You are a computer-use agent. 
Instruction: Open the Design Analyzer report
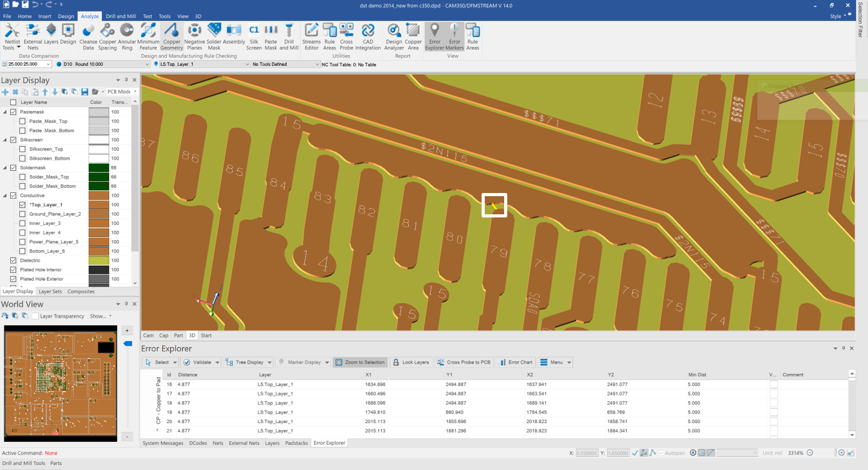pyautogui.click(x=394, y=36)
